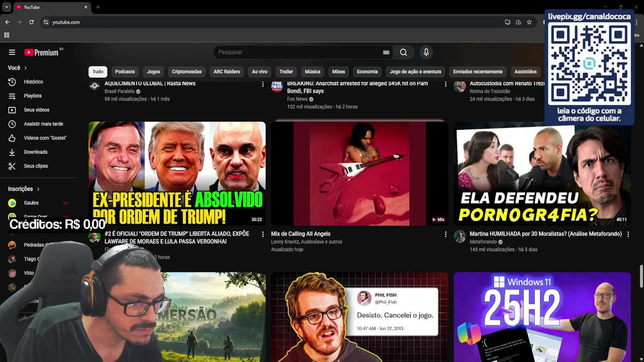Select the Ao vivo filter chip
This screenshot has width=644, height=362.
coord(260,72)
